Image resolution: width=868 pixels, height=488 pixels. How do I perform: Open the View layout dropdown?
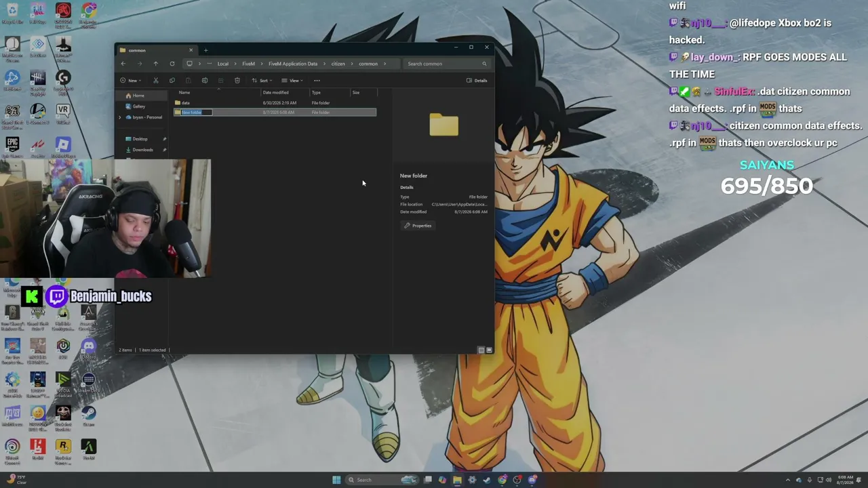(x=292, y=81)
